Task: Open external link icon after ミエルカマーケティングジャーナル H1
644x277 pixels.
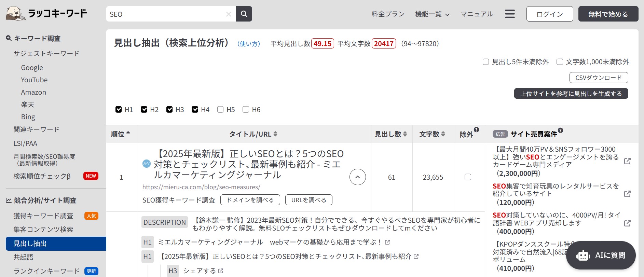Action: pos(387,242)
